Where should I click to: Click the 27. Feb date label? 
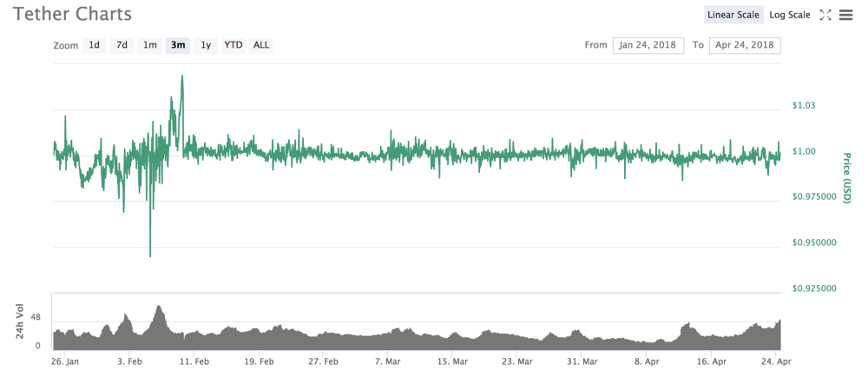324,362
